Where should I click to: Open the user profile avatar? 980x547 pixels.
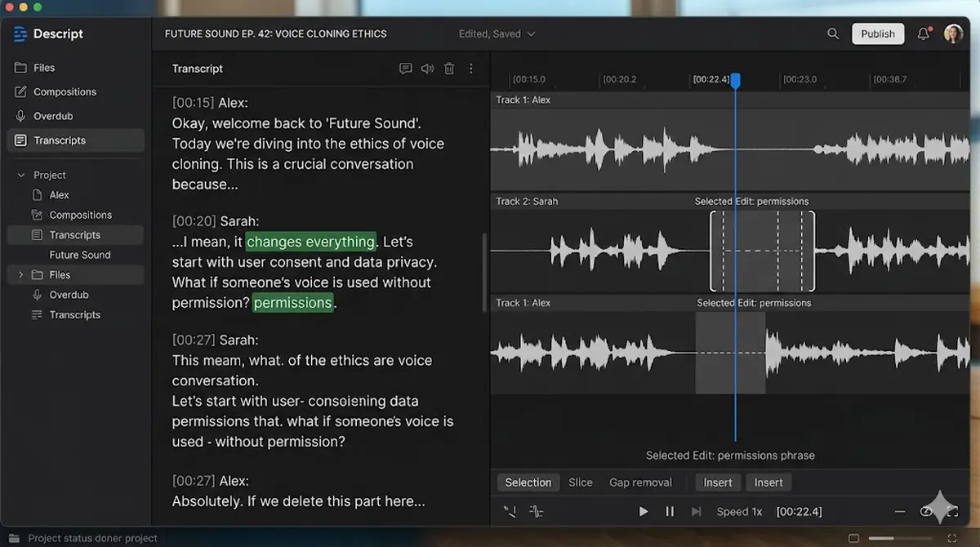coord(953,33)
